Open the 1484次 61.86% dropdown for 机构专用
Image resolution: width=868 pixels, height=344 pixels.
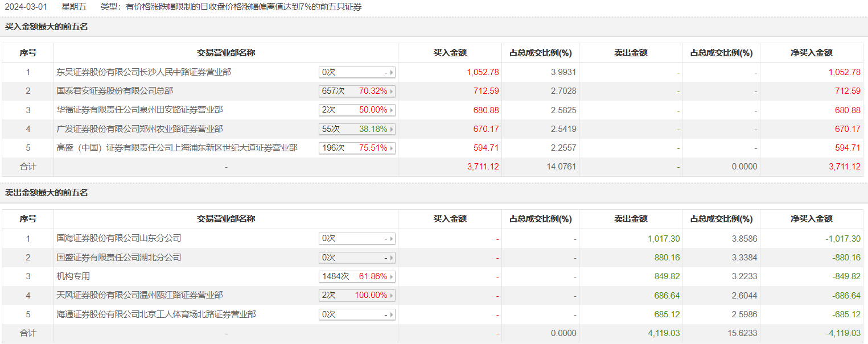pyautogui.click(x=357, y=276)
